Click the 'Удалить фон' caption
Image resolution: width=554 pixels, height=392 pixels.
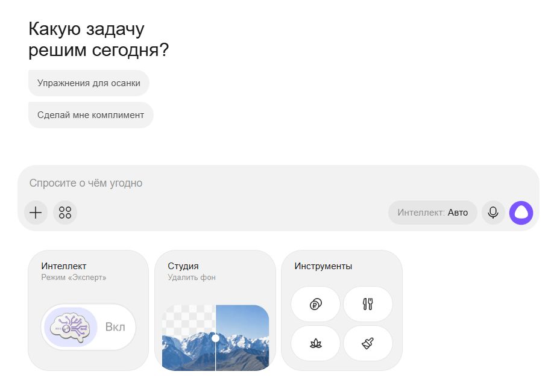pyautogui.click(x=192, y=278)
